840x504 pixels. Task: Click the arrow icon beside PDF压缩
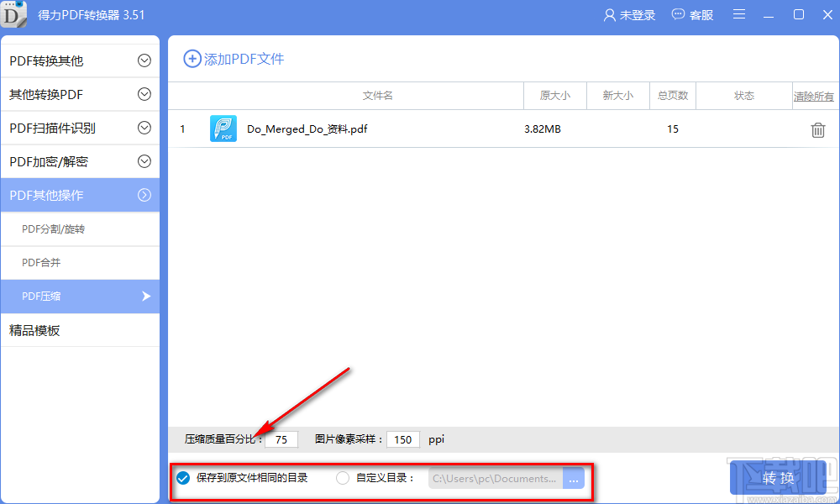coord(146,297)
